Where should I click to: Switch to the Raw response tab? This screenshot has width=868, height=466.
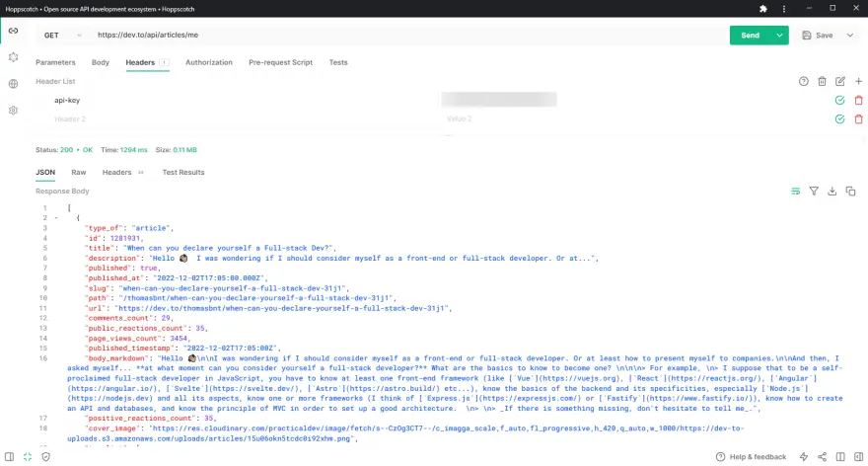(79, 172)
